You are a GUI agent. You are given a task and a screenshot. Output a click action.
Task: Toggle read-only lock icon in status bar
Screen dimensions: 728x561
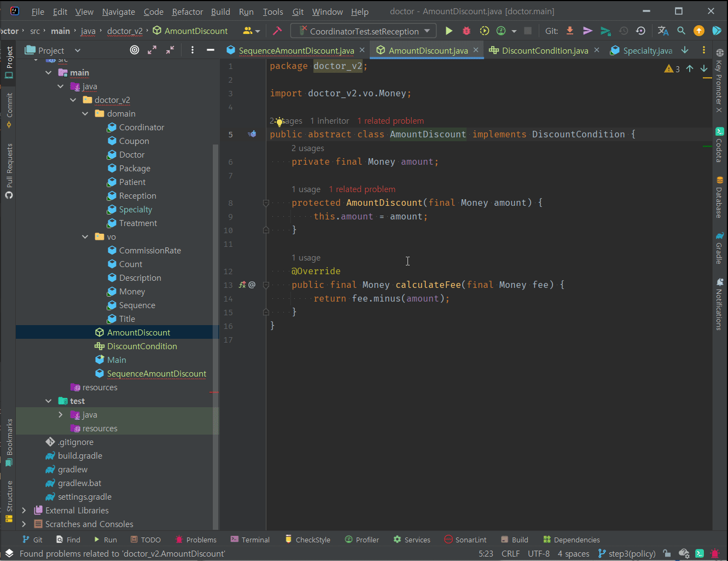point(666,553)
